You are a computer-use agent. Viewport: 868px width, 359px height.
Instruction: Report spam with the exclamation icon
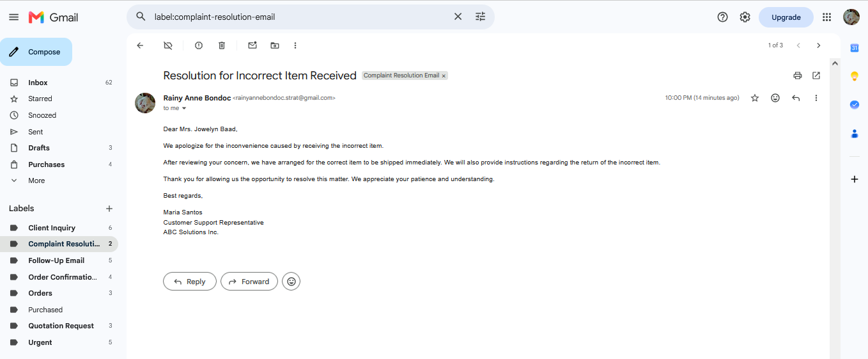199,45
